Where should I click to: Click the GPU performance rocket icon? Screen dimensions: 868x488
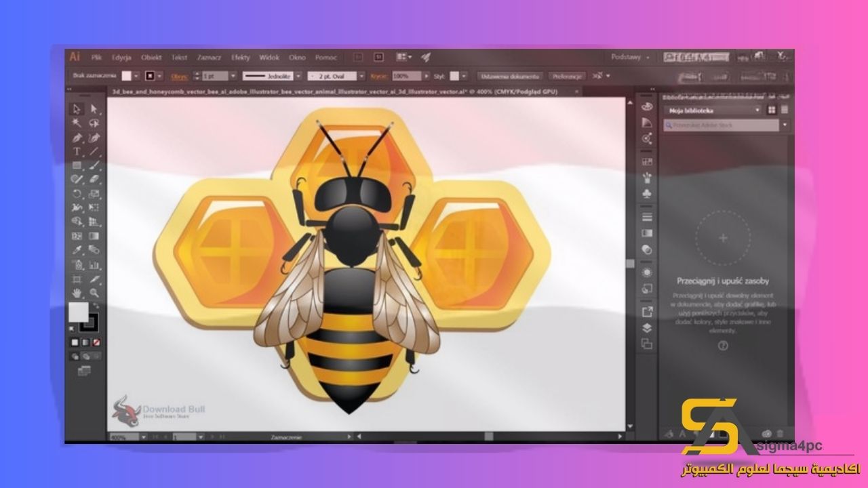(426, 58)
